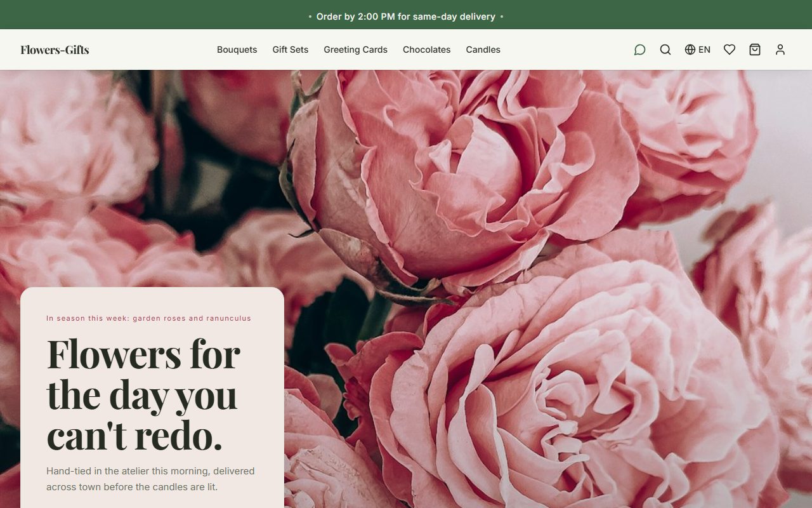Screen dimensions: 812x508
Task: Open the user account icon
Action: tap(780, 50)
